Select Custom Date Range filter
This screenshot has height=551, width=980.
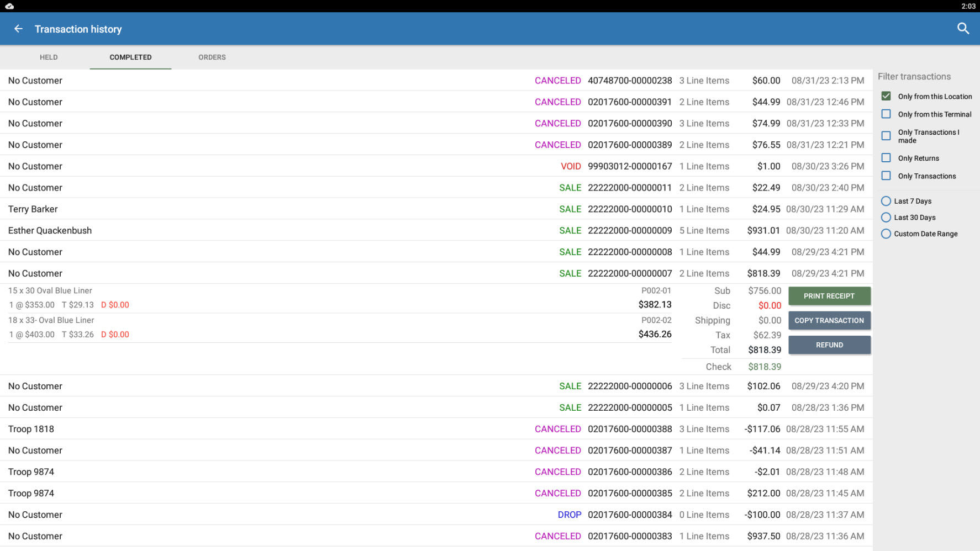[886, 234]
